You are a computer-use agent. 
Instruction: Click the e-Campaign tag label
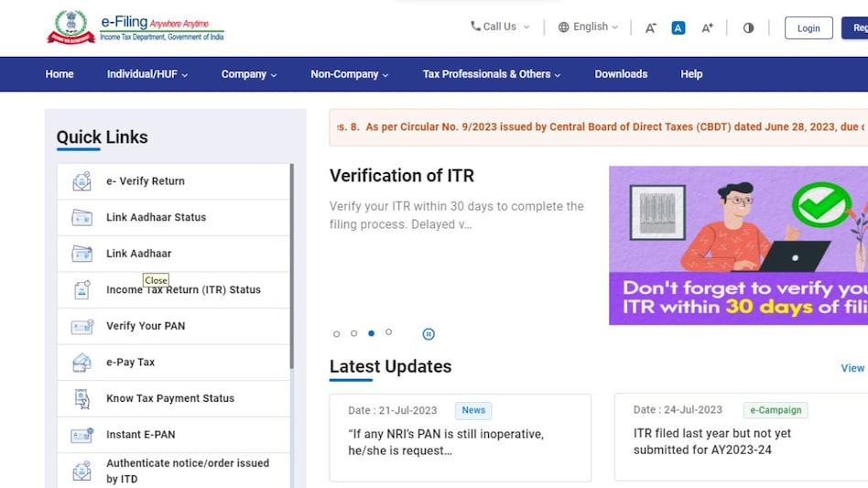coord(776,410)
